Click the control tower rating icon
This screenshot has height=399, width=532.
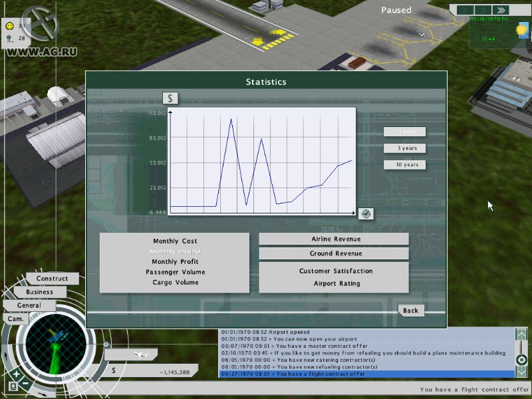click(10, 39)
